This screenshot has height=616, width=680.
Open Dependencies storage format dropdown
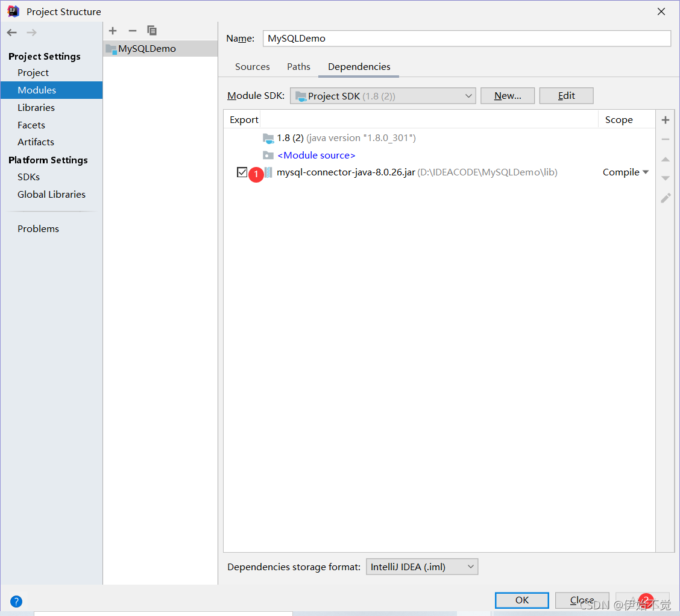(x=422, y=567)
